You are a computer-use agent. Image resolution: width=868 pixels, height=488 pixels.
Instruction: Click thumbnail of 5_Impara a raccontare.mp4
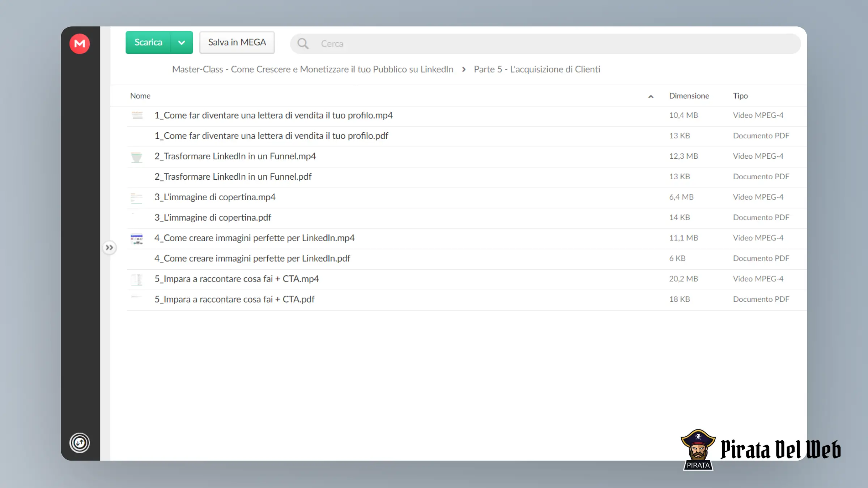tap(137, 279)
